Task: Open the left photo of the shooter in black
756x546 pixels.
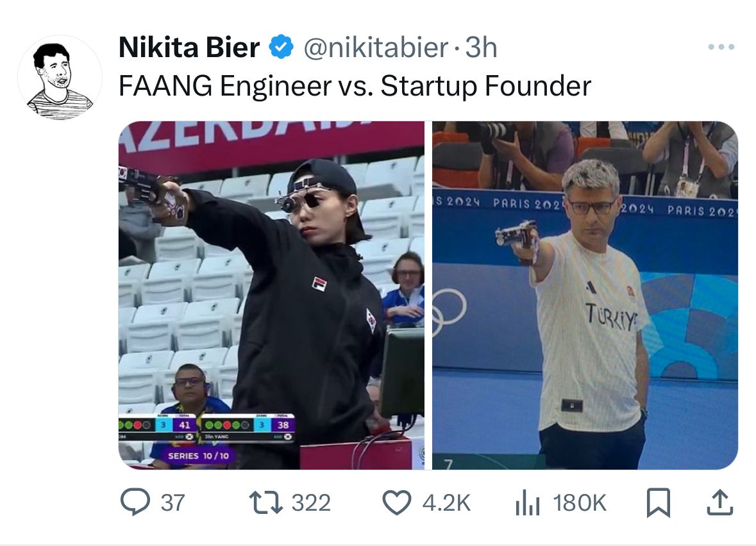Action: coord(271,295)
